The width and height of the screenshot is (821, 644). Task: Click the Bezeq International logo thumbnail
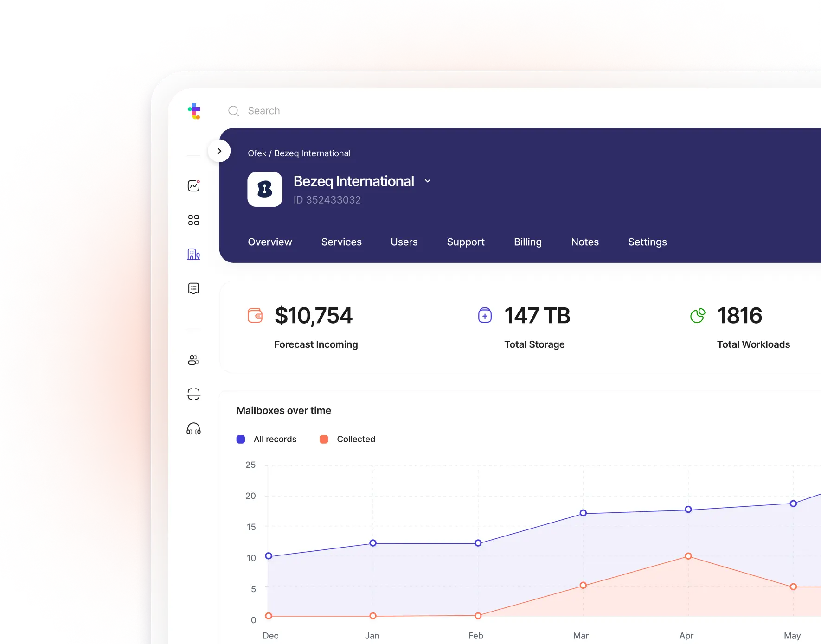(x=265, y=189)
